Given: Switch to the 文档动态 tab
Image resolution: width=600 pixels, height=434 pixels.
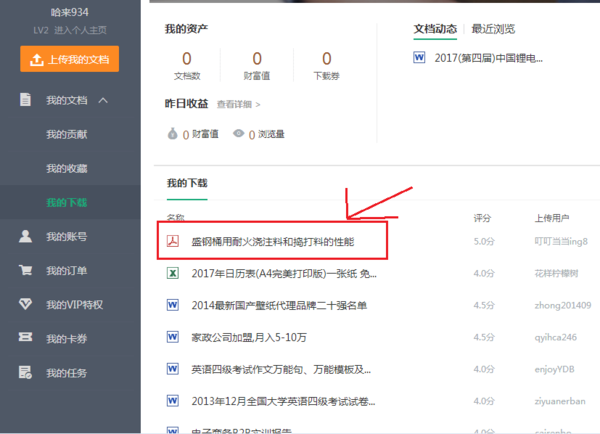Looking at the screenshot, I should coord(435,29).
